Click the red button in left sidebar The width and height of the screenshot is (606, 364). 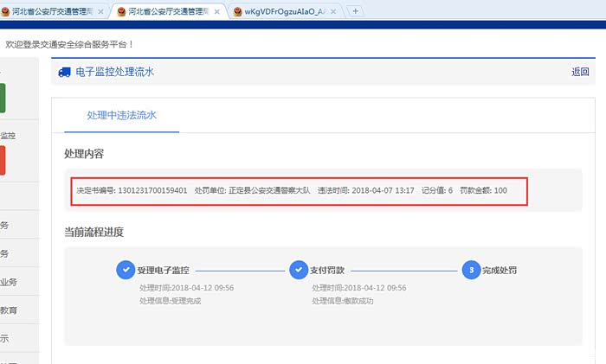point(3,160)
